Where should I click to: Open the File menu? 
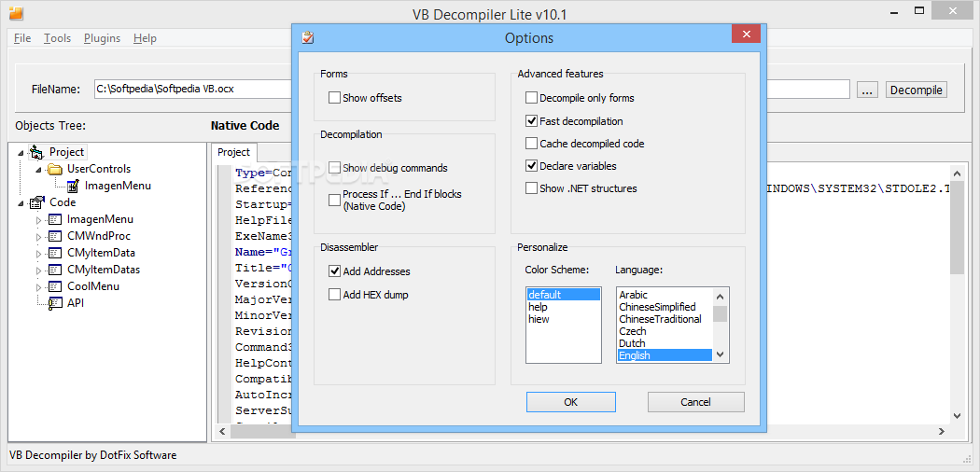coord(22,38)
